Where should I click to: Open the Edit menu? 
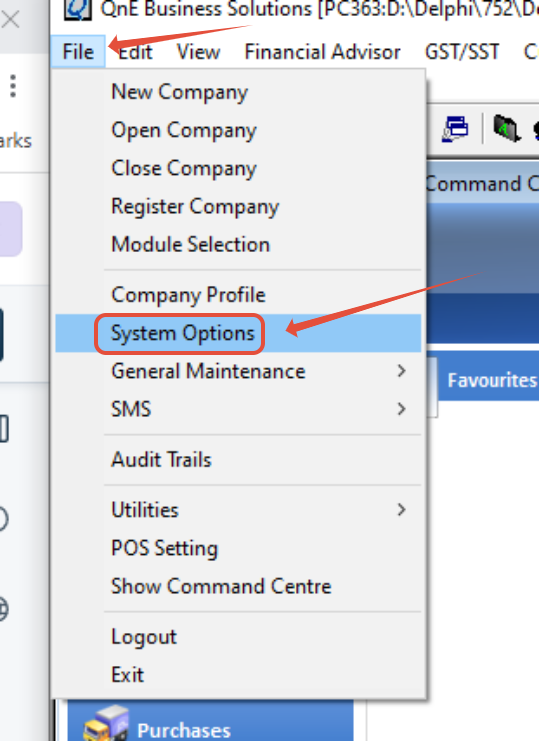point(135,52)
